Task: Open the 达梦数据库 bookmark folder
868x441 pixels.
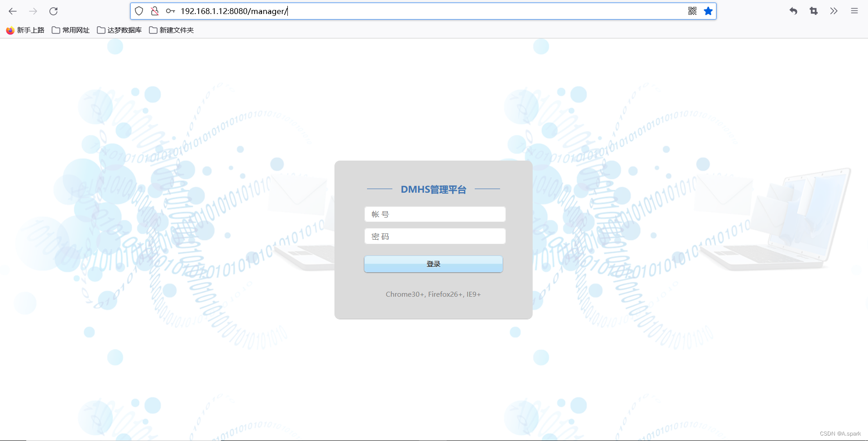Action: click(119, 30)
